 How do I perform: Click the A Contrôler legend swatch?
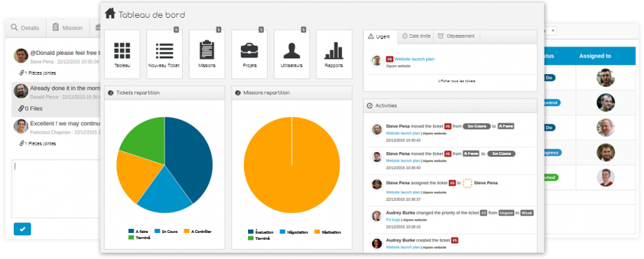186,232
